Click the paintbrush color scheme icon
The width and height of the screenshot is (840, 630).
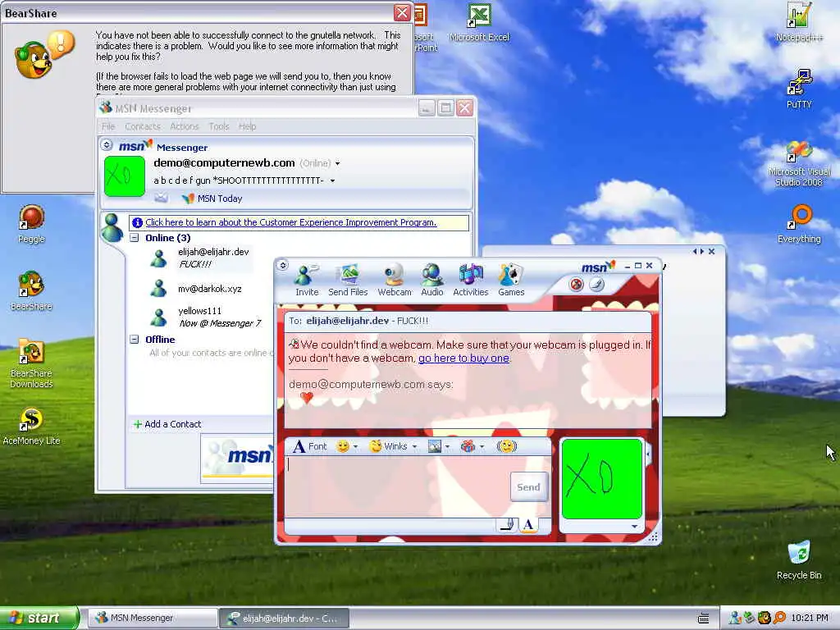pos(596,285)
